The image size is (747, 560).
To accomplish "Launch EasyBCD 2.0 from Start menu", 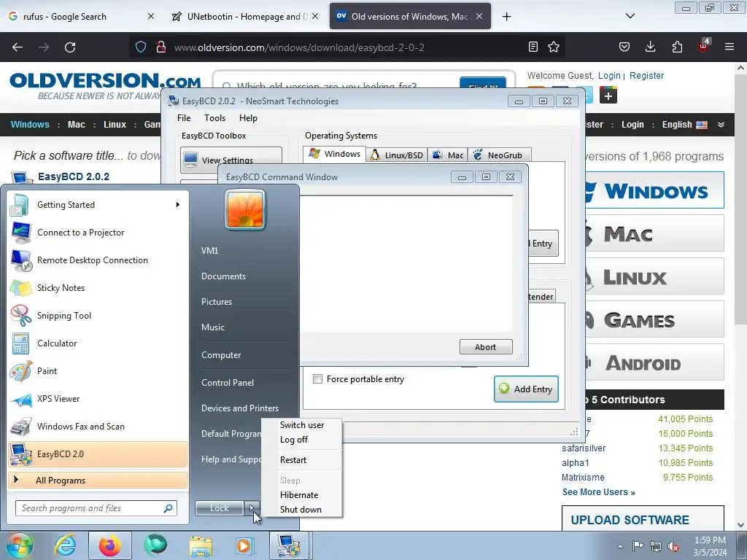I will point(98,454).
